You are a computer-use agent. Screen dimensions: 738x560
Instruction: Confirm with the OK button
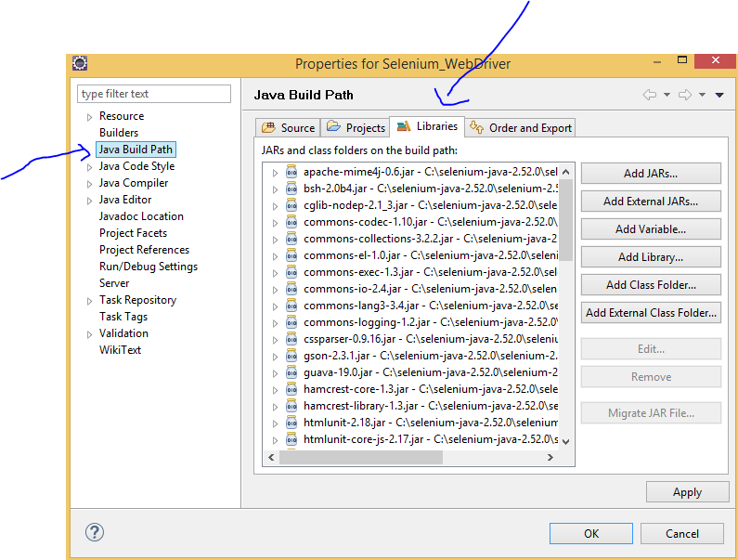tap(591, 533)
